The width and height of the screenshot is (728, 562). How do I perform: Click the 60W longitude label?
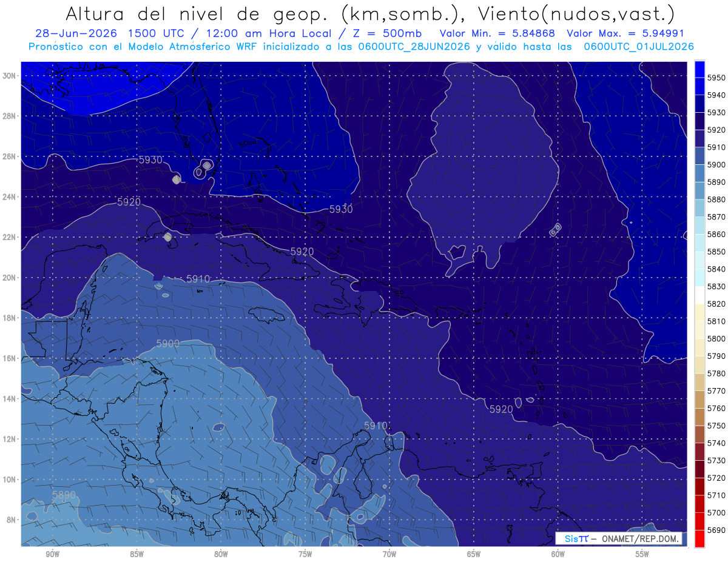[x=558, y=555]
